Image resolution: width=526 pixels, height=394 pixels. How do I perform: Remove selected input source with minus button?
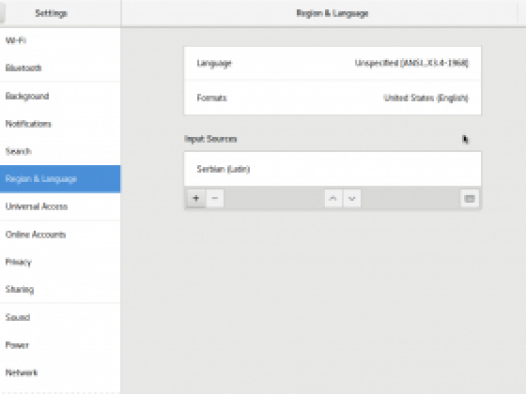pyautogui.click(x=215, y=198)
